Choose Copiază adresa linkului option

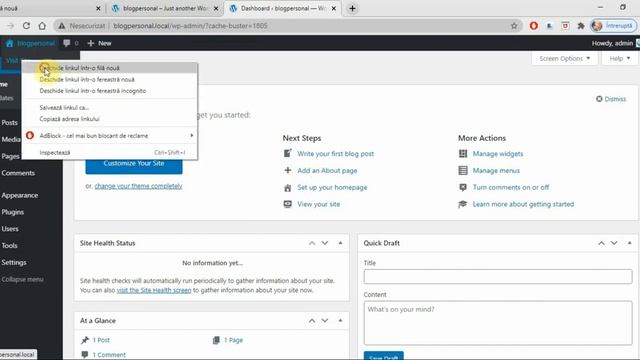click(x=110, y=119)
